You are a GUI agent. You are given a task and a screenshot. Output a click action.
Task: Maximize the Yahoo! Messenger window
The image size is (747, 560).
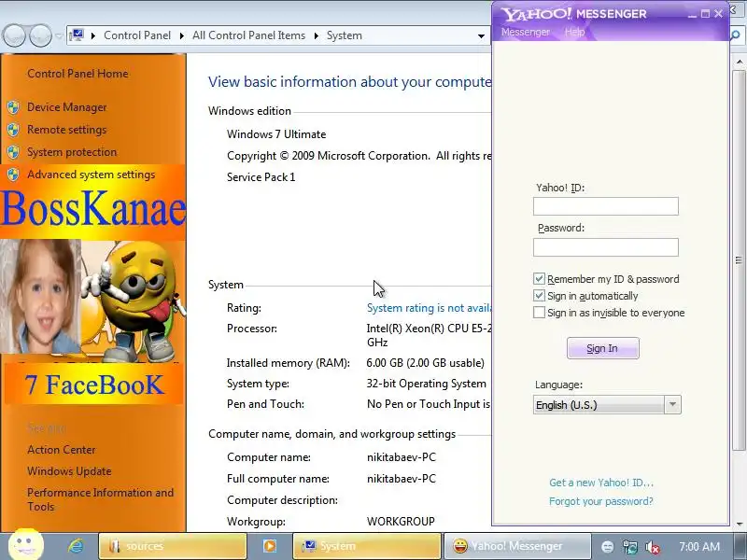coord(706,14)
